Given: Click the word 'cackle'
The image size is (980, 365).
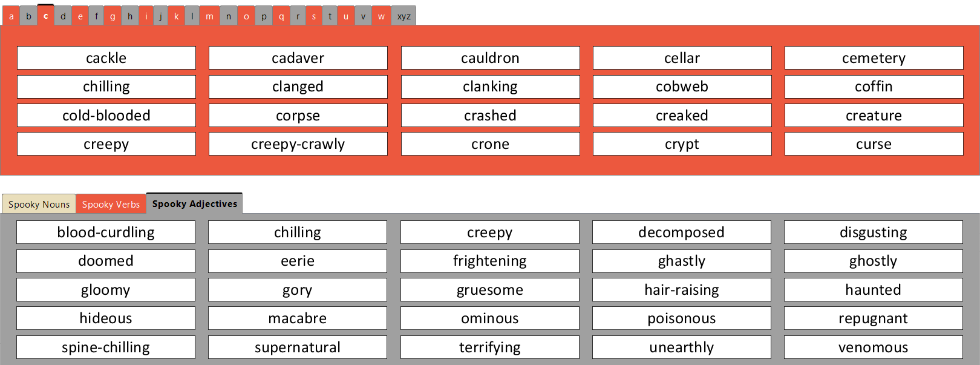Looking at the screenshot, I should tap(106, 58).
